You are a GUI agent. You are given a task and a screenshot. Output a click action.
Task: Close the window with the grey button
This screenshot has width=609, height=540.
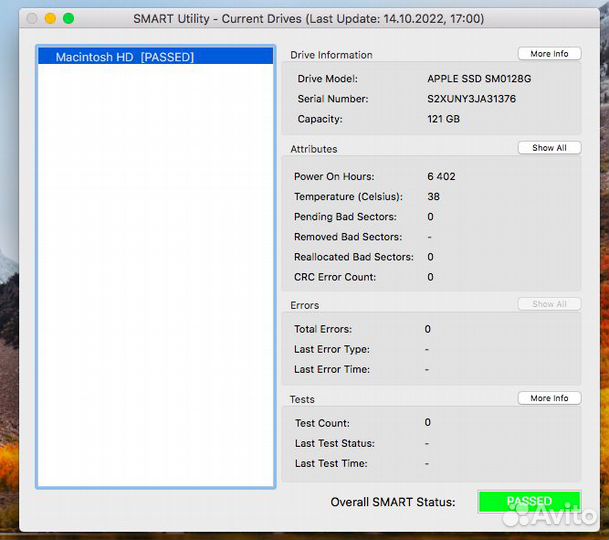32,18
